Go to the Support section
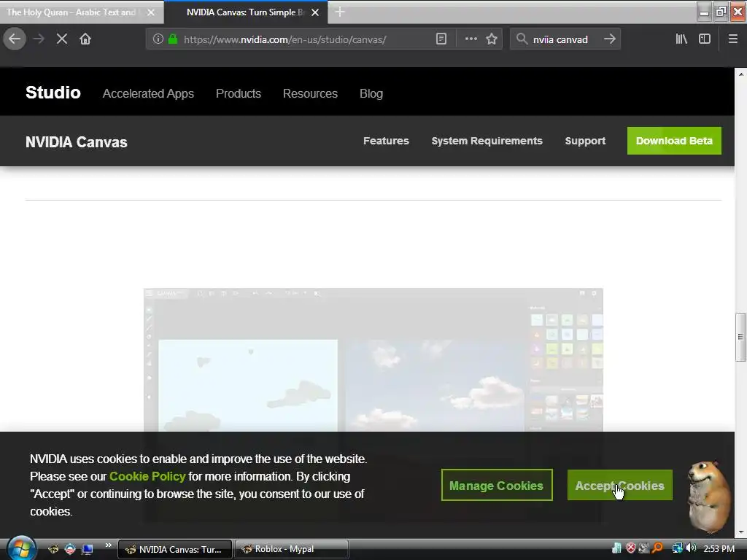Image resolution: width=747 pixels, height=560 pixels. [585, 141]
